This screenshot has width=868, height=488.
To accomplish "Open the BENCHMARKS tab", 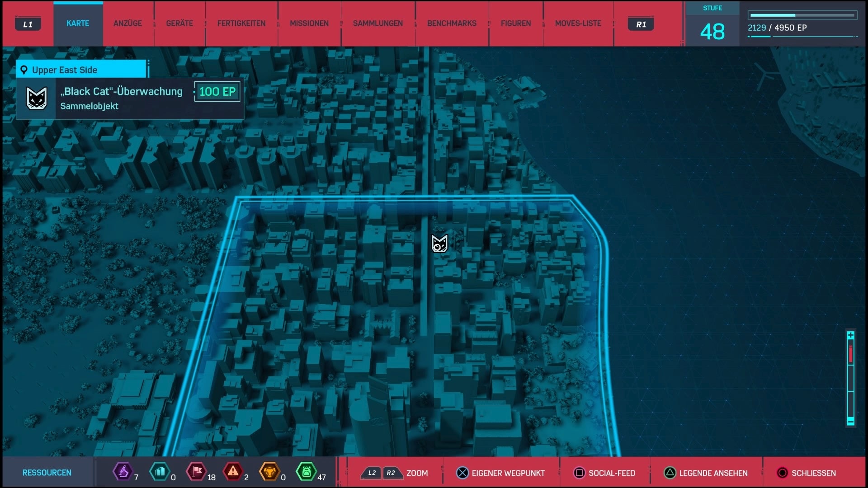I will coord(452,23).
